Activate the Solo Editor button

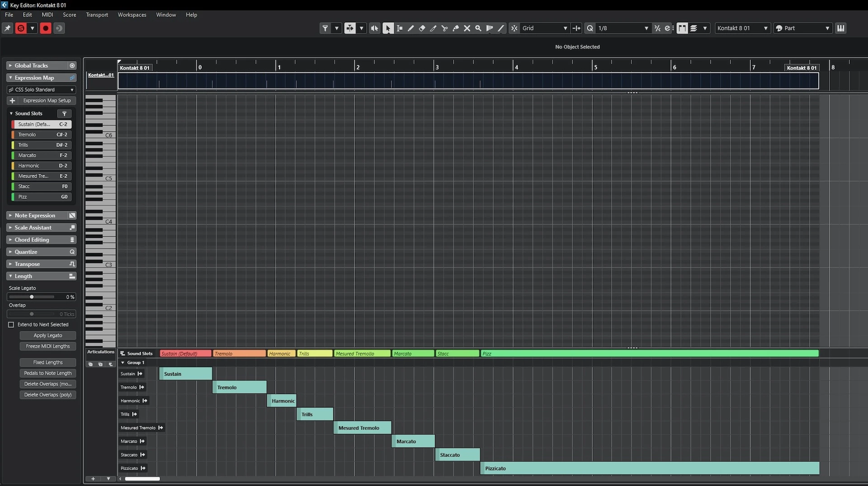click(x=21, y=28)
